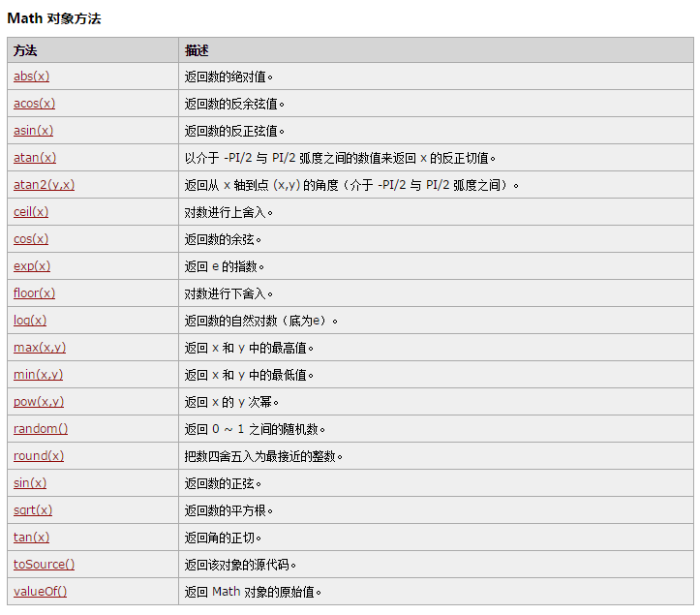The image size is (700, 615).
Task: Open the sqrt(x) method link
Action: [x=33, y=510]
